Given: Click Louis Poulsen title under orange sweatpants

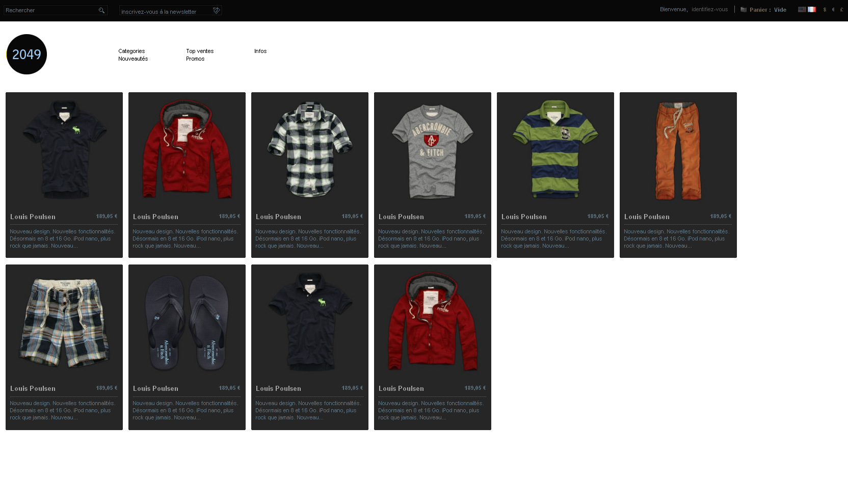Looking at the screenshot, I should click(647, 217).
